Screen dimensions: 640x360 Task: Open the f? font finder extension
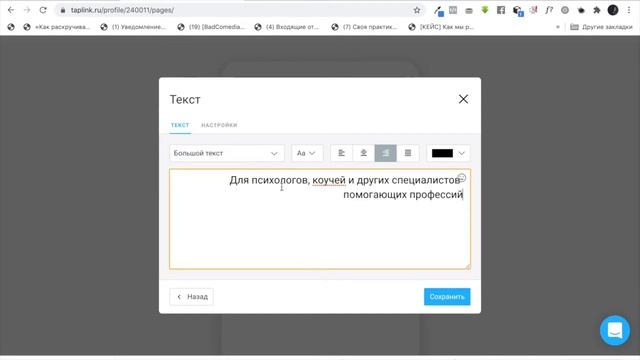coord(549,10)
